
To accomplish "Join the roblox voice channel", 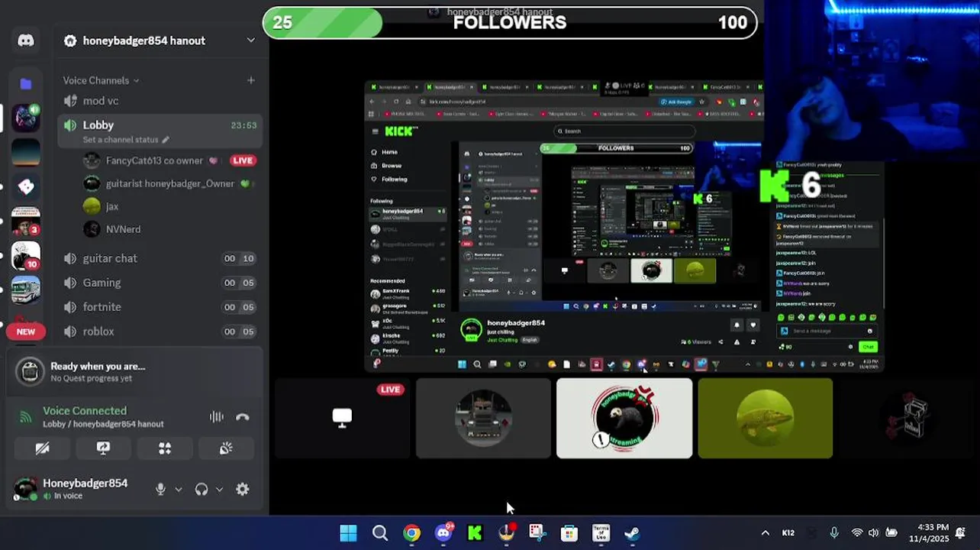I will pyautogui.click(x=160, y=332).
